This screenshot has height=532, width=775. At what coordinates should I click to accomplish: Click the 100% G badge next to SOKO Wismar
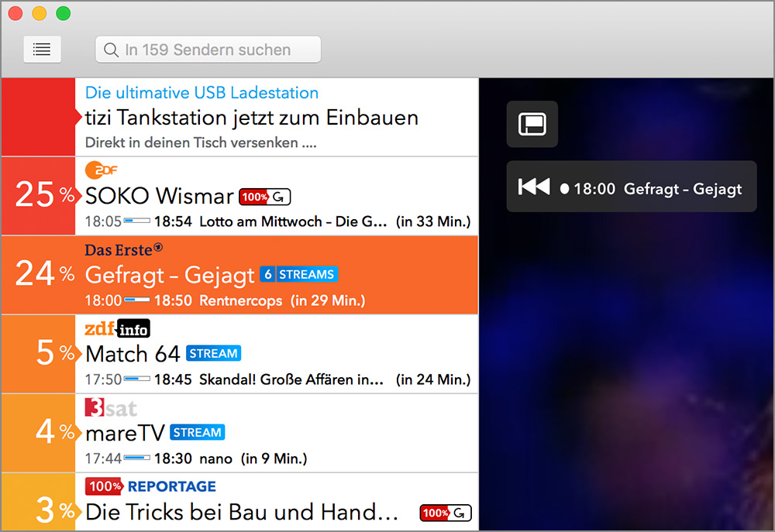coord(265,197)
